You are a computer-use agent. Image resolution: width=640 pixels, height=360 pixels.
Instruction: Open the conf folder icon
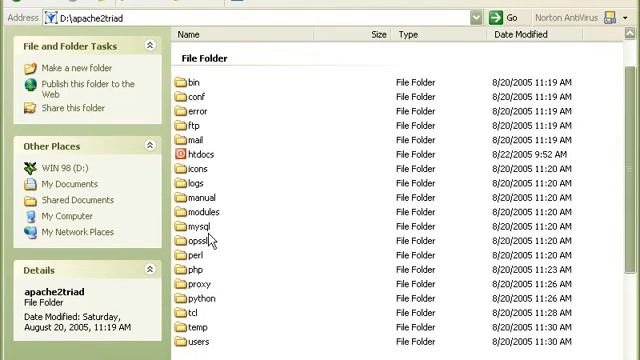(180, 97)
